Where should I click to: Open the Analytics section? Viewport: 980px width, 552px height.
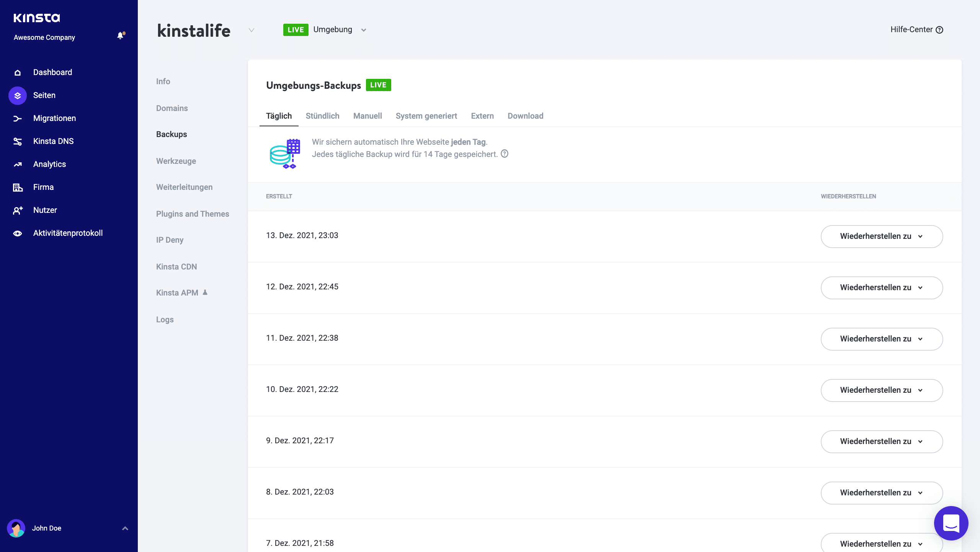pos(50,164)
